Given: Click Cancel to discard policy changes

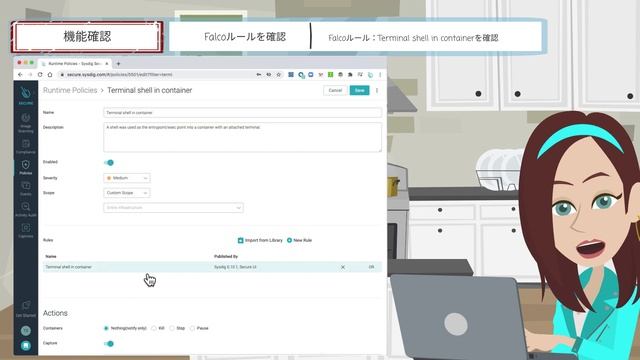Looking at the screenshot, I should [335, 90].
